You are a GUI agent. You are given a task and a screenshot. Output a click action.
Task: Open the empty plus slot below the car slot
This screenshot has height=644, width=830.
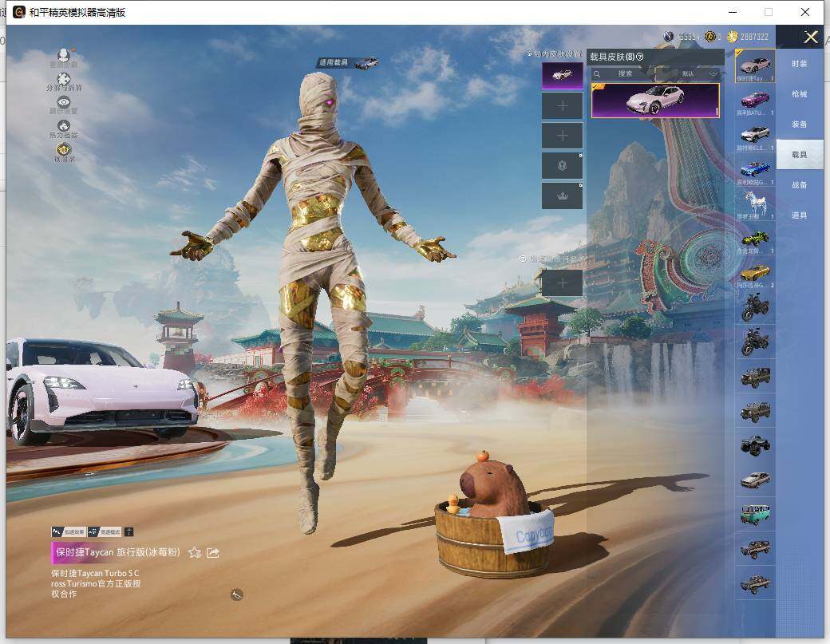[x=562, y=105]
